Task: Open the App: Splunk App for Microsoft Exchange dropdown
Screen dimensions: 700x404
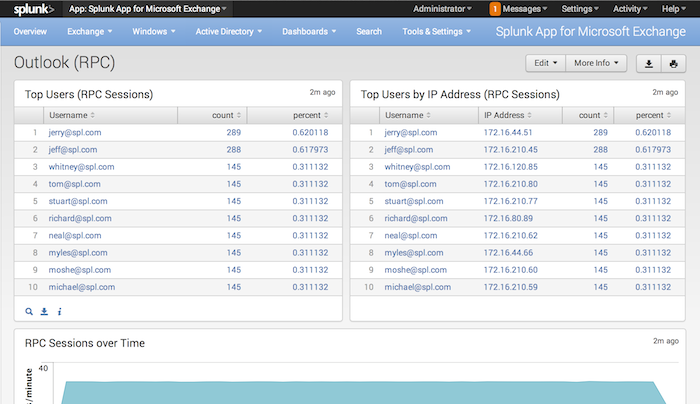Action: pos(148,9)
